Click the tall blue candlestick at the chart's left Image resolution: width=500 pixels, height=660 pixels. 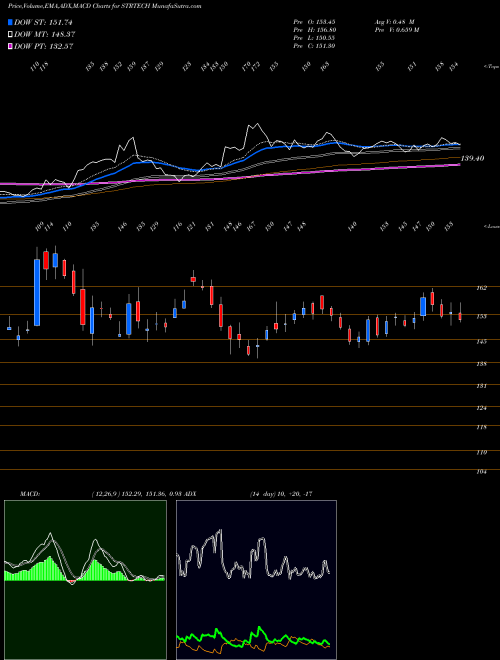pos(37,293)
